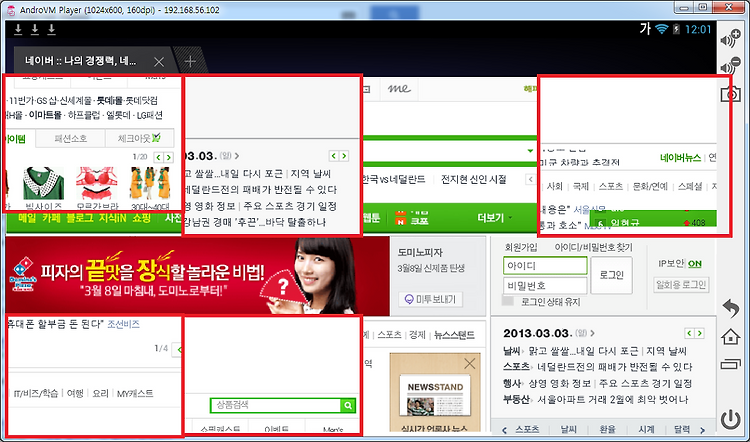Click the third download notification icon

(x=51, y=30)
